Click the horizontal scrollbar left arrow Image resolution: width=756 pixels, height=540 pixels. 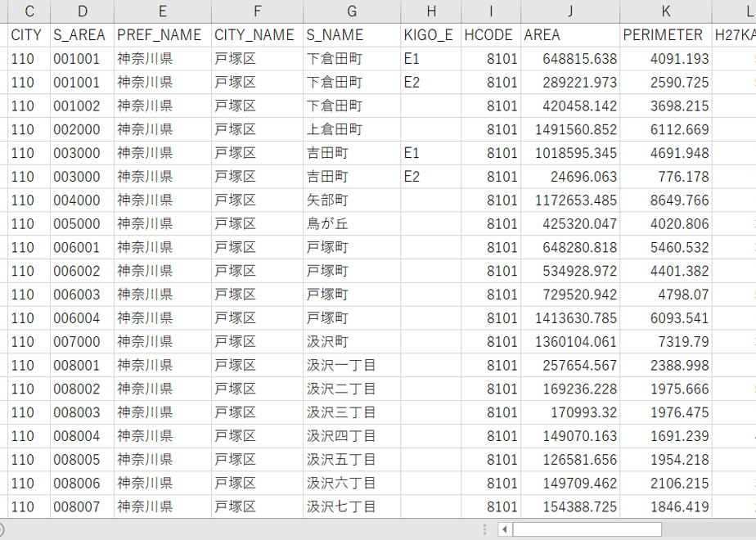505,529
